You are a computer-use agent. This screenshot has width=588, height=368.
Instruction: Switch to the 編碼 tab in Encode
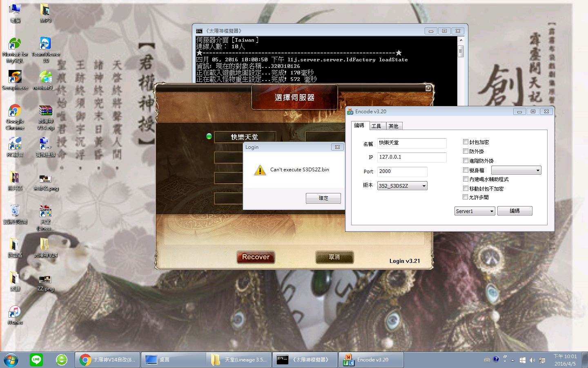tap(359, 126)
